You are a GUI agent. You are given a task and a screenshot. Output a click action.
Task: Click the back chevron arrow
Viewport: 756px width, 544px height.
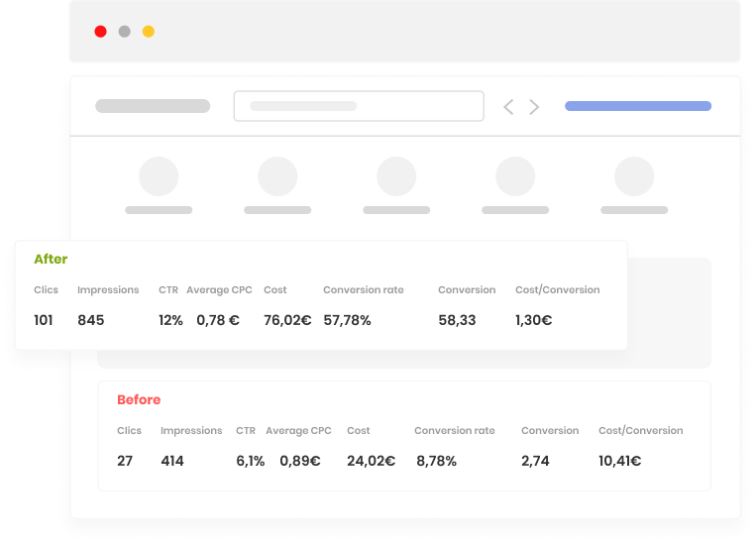click(x=508, y=107)
